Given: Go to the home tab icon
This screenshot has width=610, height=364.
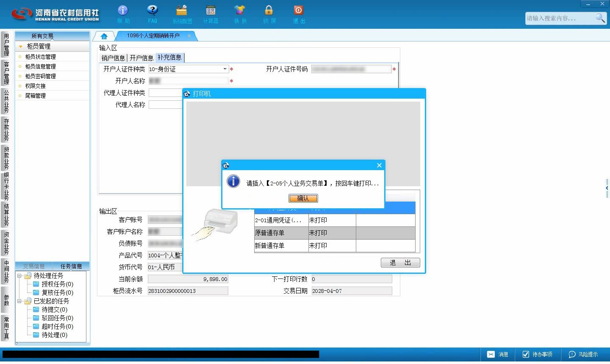Looking at the screenshot, I should (104, 36).
